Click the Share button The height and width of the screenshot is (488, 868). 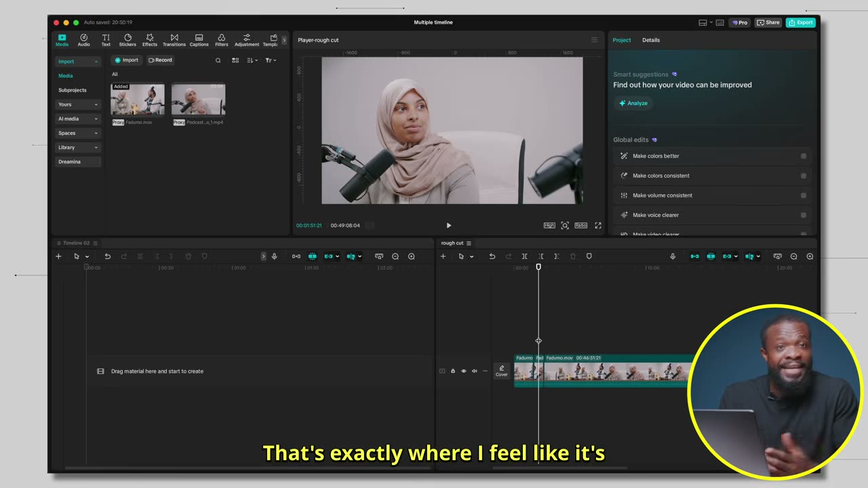pyautogui.click(x=768, y=22)
